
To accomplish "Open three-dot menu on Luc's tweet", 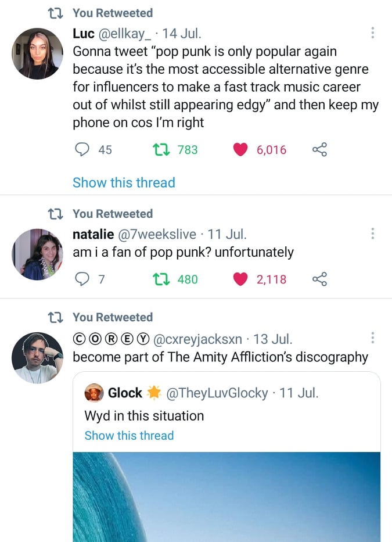I will point(372,33).
